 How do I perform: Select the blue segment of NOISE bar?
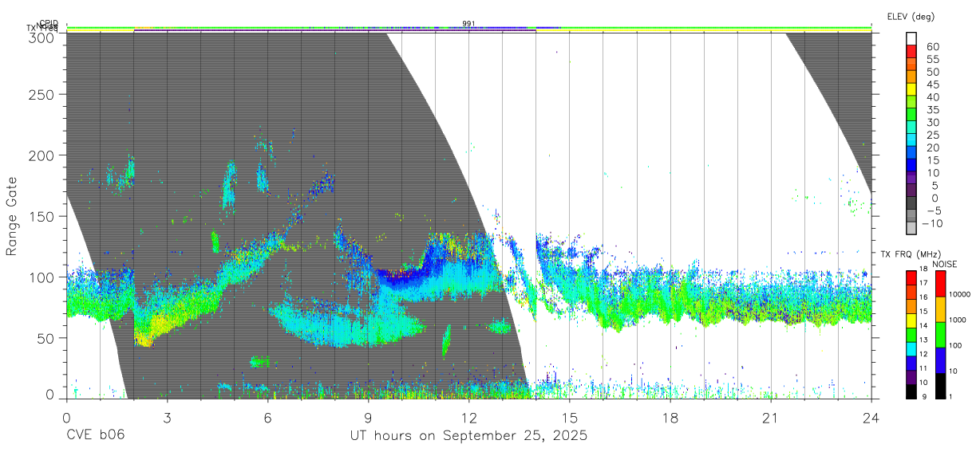941,359
